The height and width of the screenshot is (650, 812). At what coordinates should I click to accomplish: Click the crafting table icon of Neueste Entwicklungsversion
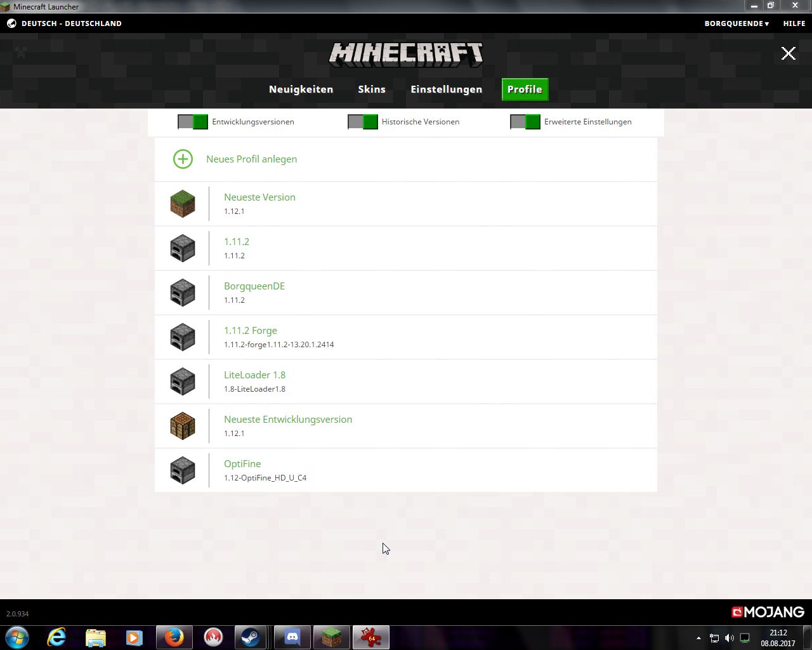point(183,426)
